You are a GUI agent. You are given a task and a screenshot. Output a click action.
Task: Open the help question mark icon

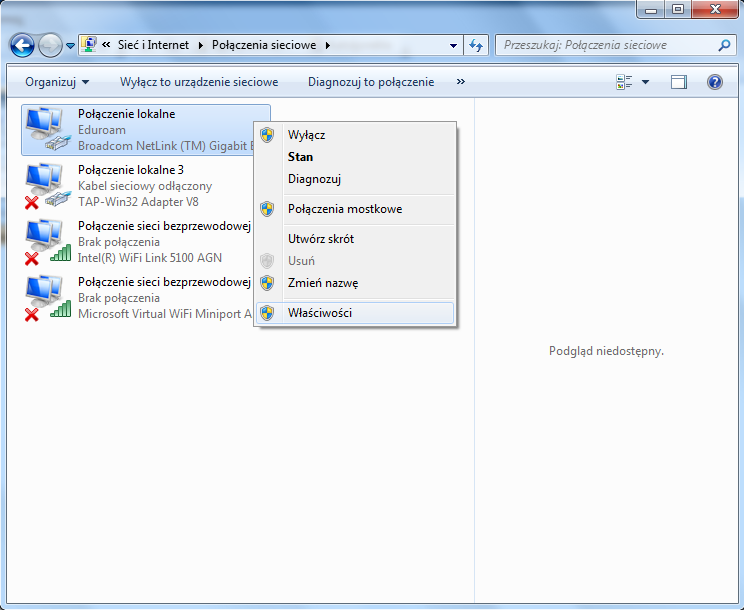point(714,82)
